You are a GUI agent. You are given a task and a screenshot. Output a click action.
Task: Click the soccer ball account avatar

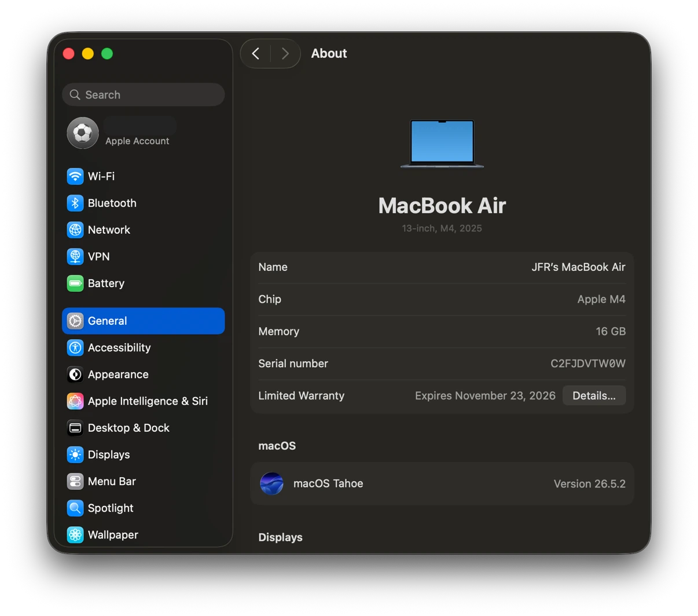click(x=83, y=133)
